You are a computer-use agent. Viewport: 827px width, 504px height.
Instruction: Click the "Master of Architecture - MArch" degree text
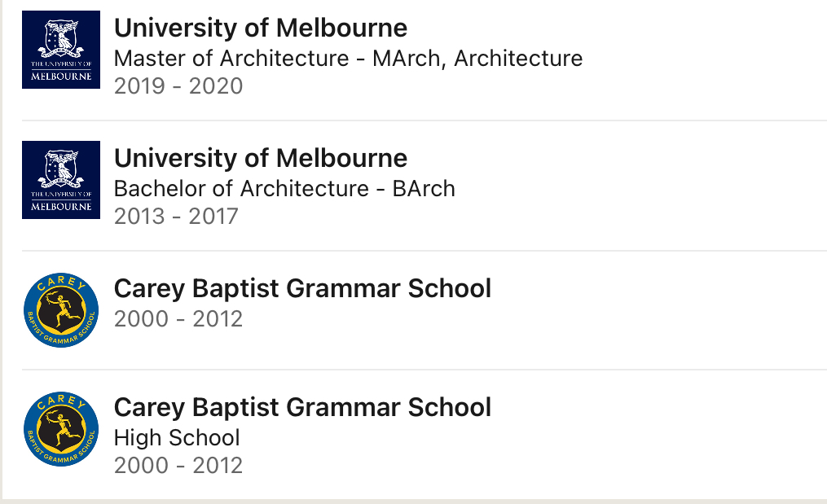pyautogui.click(x=280, y=59)
